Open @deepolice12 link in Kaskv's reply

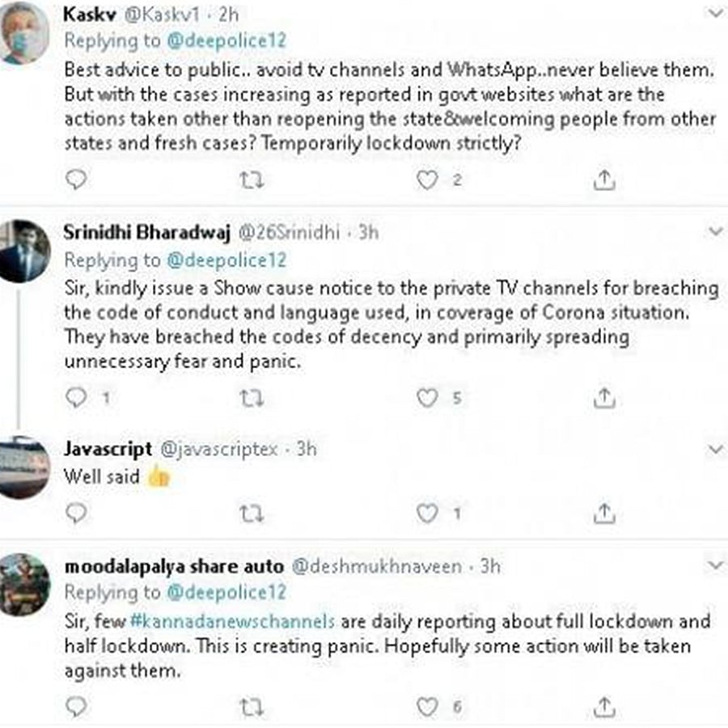226,40
